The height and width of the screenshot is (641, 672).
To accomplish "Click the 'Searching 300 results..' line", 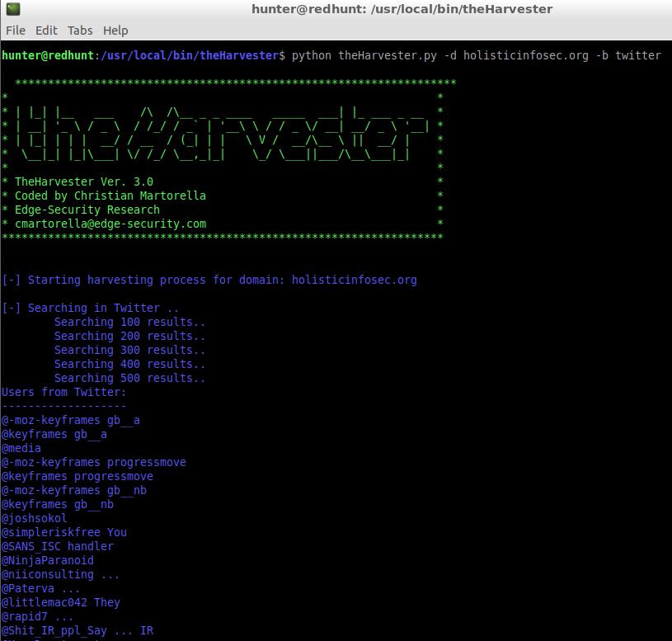I will 129,351.
